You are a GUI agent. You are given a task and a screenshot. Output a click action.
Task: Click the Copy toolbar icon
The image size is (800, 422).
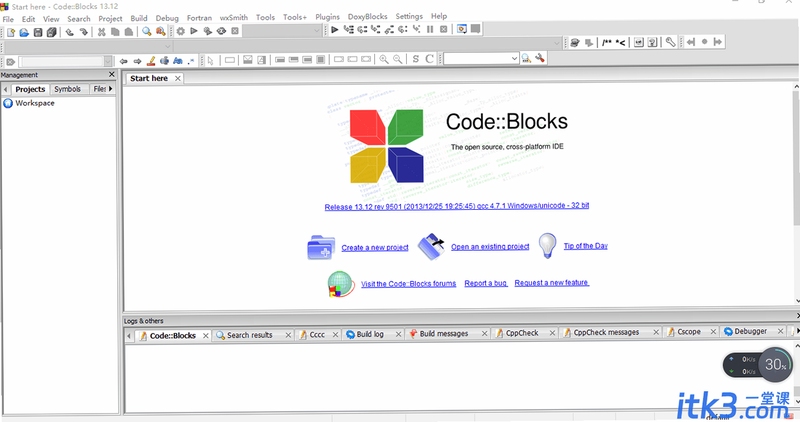pyautogui.click(x=115, y=32)
